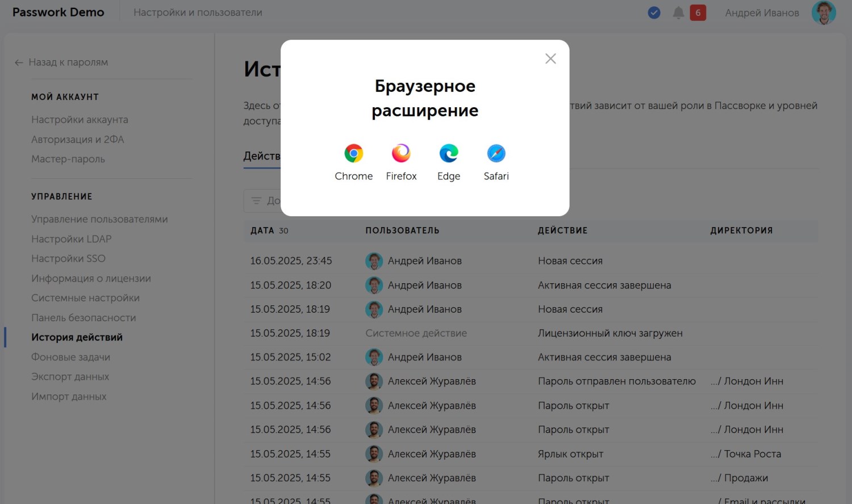Open Авторизация и 2ФА settings

coord(77,140)
